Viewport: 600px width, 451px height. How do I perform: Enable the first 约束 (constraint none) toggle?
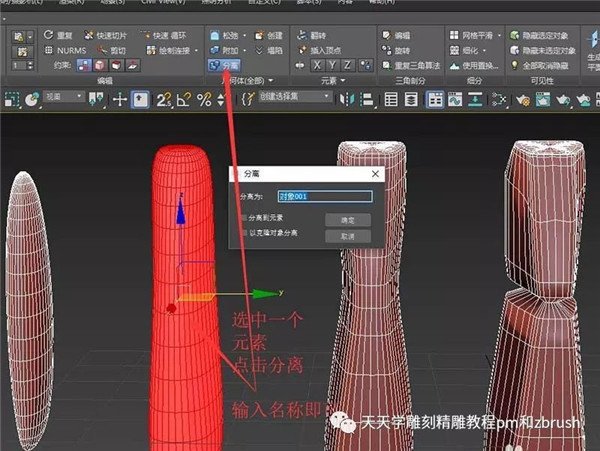point(84,65)
